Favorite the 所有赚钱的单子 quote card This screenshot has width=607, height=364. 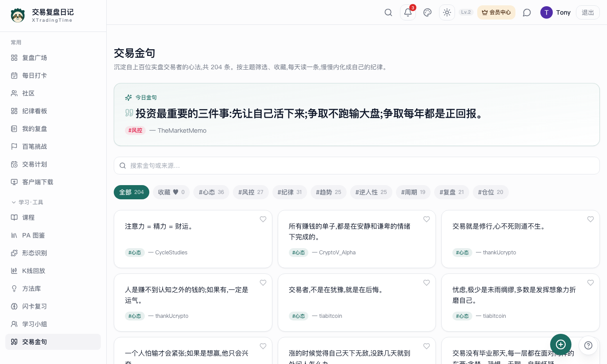(427, 219)
